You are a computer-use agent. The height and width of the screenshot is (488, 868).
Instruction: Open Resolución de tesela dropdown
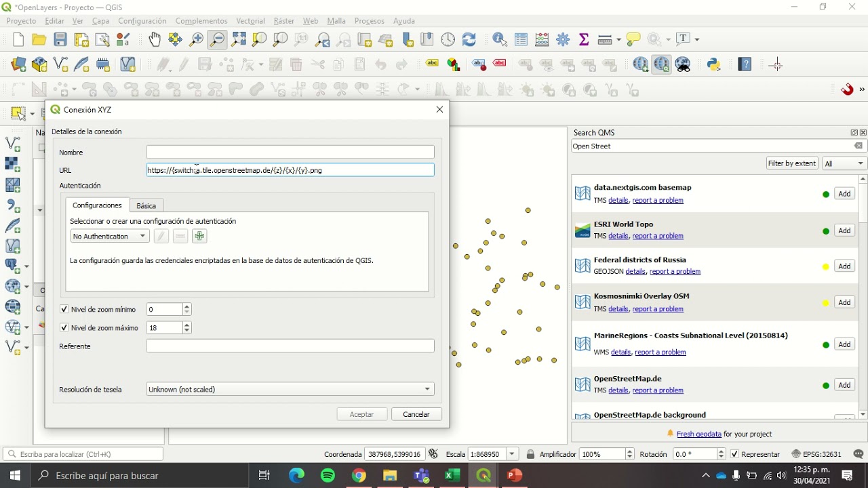(290, 389)
